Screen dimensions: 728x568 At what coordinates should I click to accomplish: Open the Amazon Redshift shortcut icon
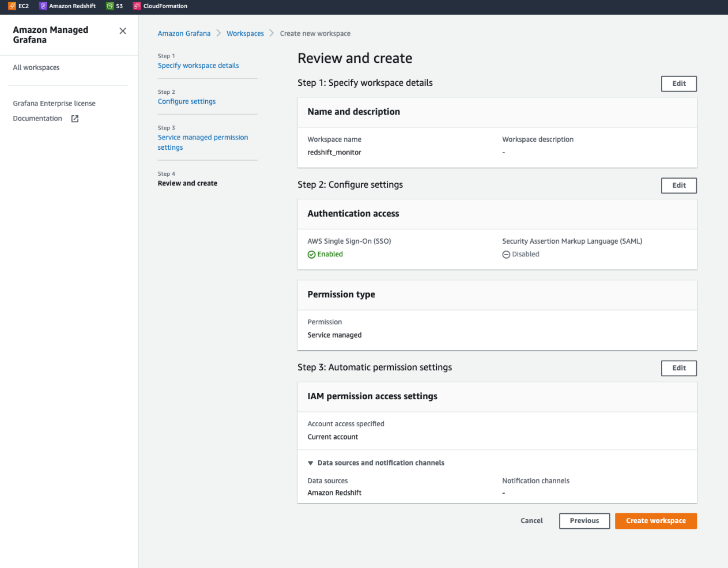pyautogui.click(x=43, y=6)
